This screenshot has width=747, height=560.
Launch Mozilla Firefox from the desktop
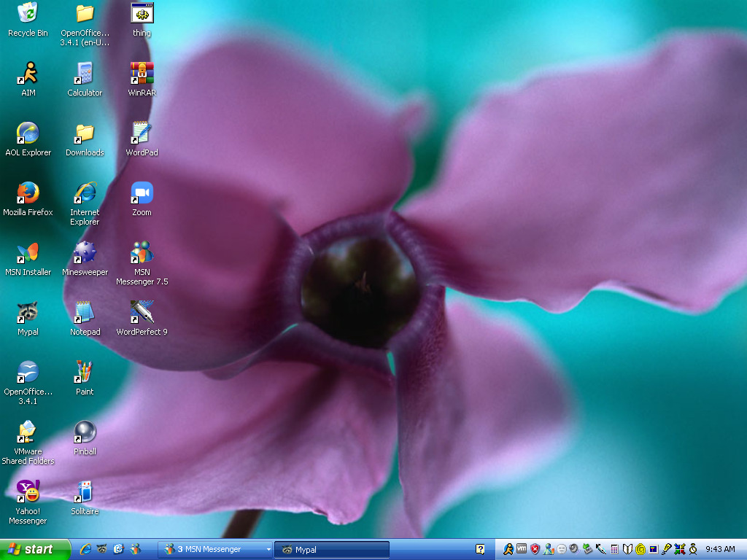click(28, 193)
